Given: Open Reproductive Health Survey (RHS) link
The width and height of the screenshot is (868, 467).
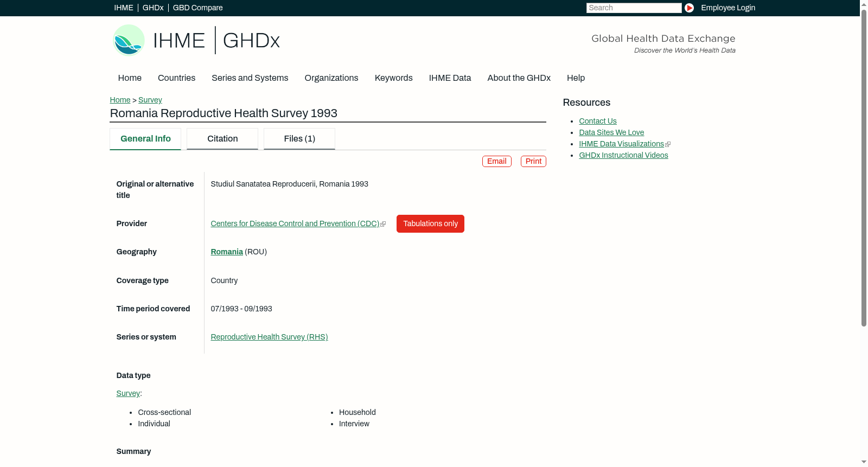Looking at the screenshot, I should click(269, 337).
